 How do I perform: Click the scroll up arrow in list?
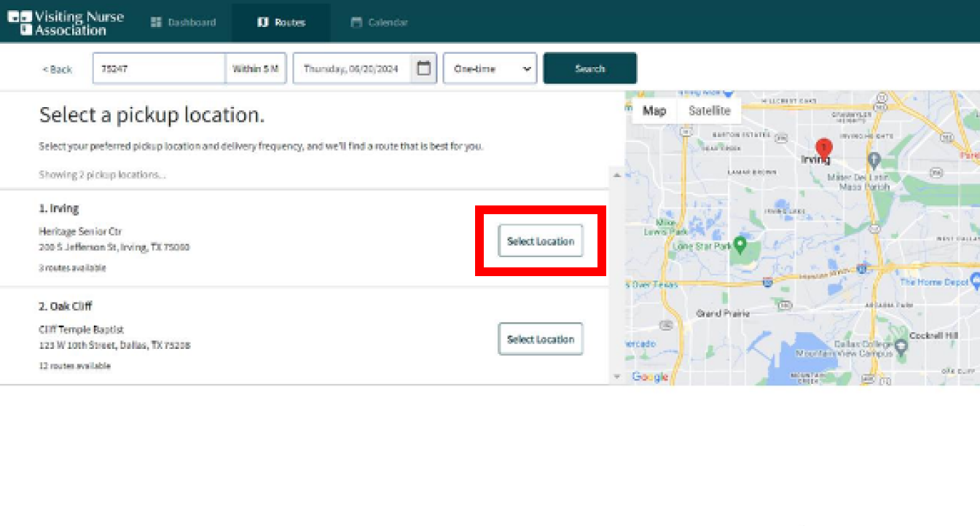617,175
